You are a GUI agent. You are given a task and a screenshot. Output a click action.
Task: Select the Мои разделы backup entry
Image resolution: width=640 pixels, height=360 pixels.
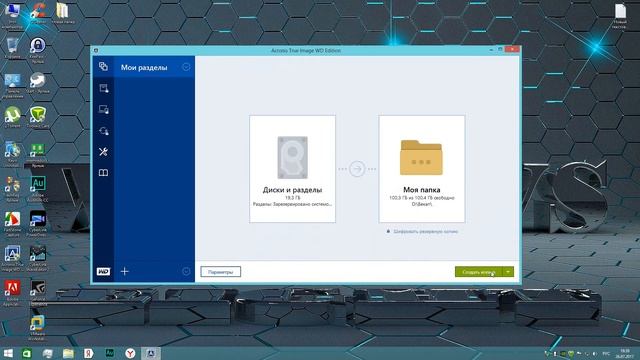[x=154, y=67]
